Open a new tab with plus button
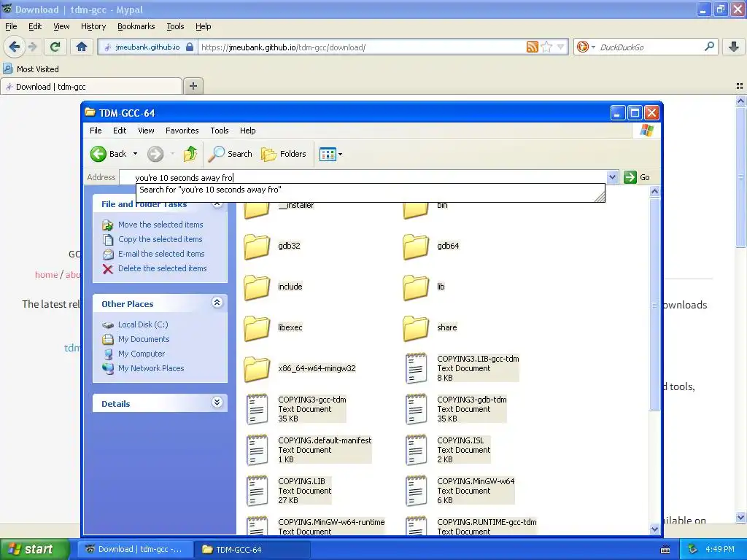The image size is (747, 560). pyautogui.click(x=193, y=86)
